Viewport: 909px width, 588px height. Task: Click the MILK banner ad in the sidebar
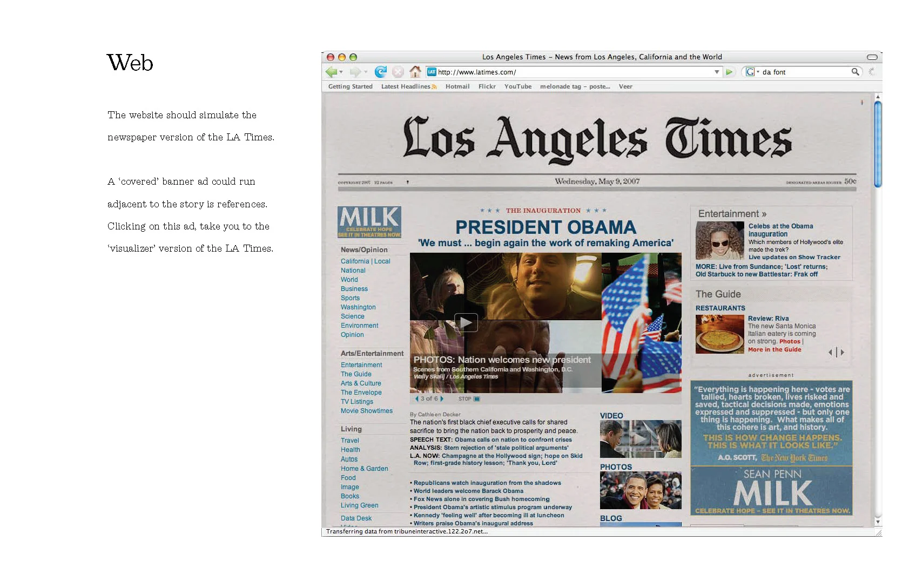pos(369,222)
